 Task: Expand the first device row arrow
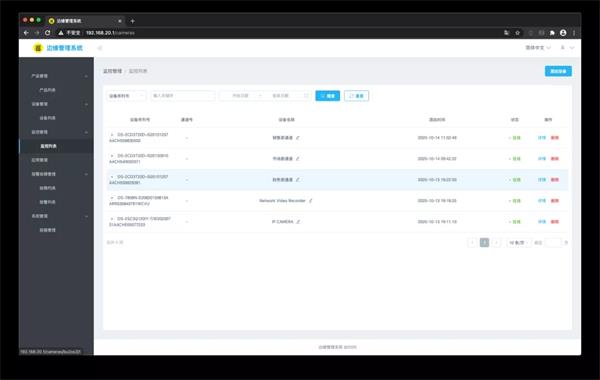[x=112, y=135]
